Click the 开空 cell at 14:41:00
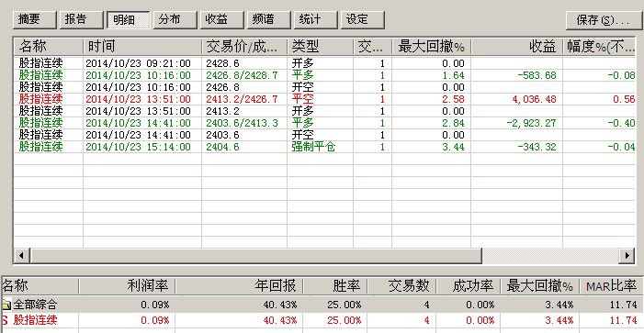 [x=303, y=135]
